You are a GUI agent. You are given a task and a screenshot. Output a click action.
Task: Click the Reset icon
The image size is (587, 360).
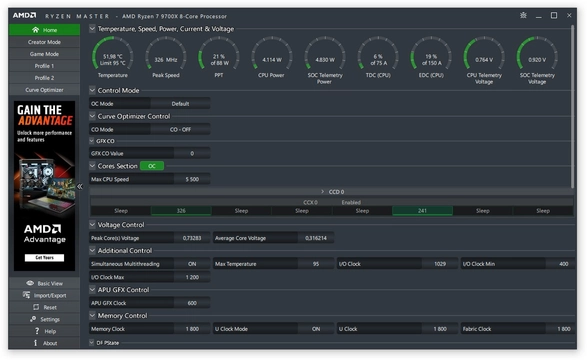(36, 307)
